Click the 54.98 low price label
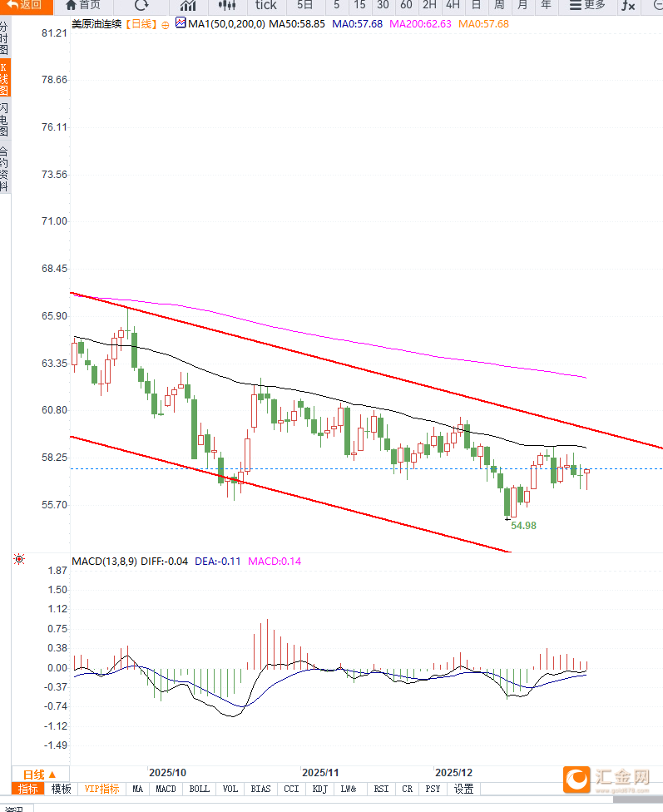The height and width of the screenshot is (812, 663). (x=524, y=526)
